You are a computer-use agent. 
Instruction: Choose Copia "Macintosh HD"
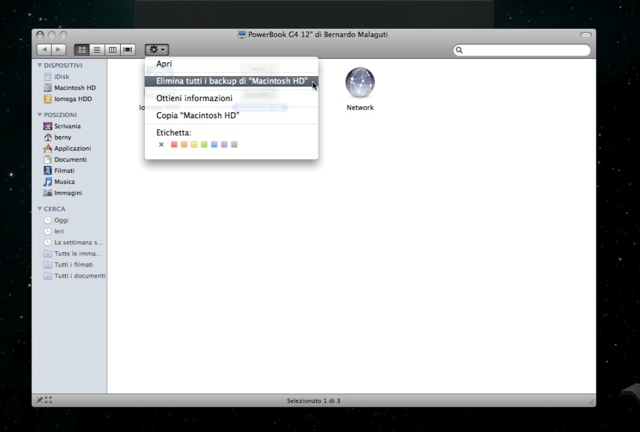(231, 115)
